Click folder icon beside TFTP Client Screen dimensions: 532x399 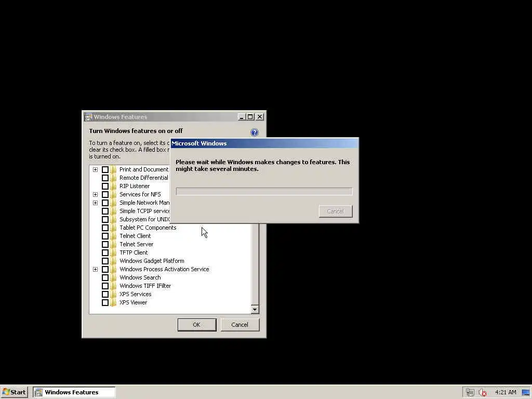click(113, 253)
